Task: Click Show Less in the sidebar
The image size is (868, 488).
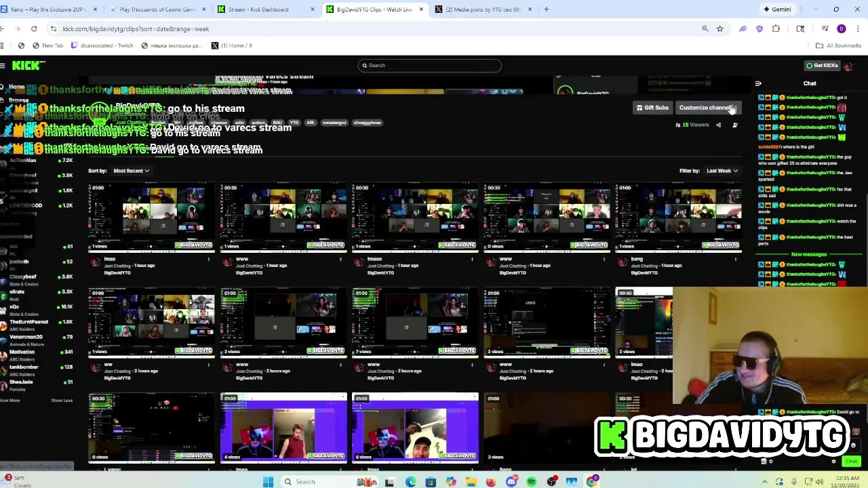Action: tap(62, 401)
